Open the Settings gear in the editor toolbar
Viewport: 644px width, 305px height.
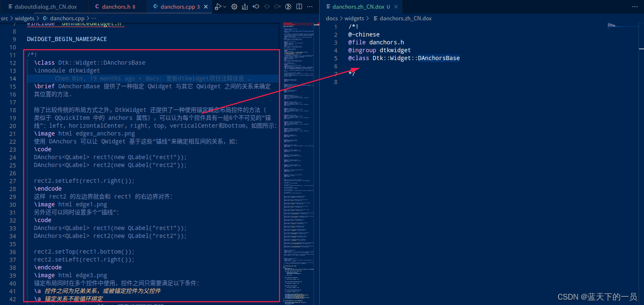click(234, 7)
